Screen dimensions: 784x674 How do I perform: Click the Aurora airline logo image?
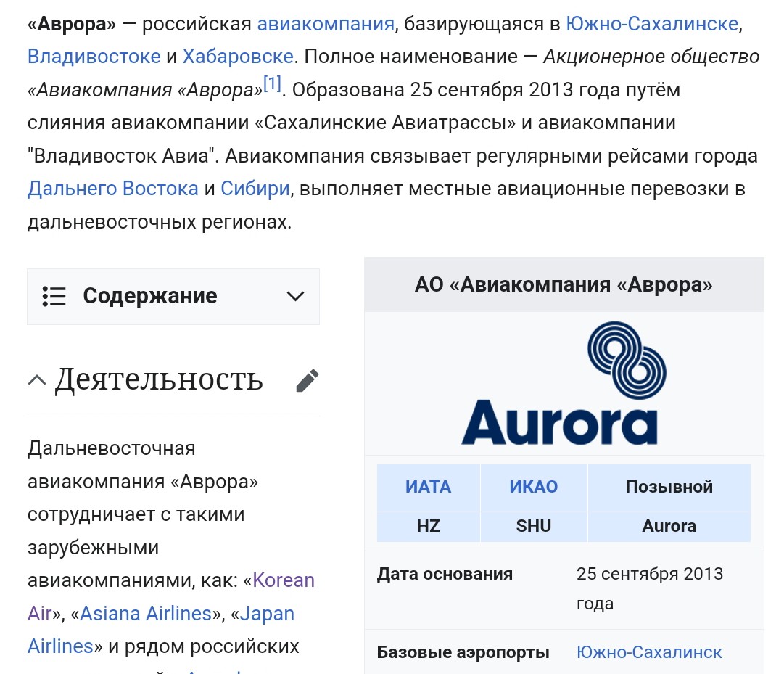tap(564, 384)
